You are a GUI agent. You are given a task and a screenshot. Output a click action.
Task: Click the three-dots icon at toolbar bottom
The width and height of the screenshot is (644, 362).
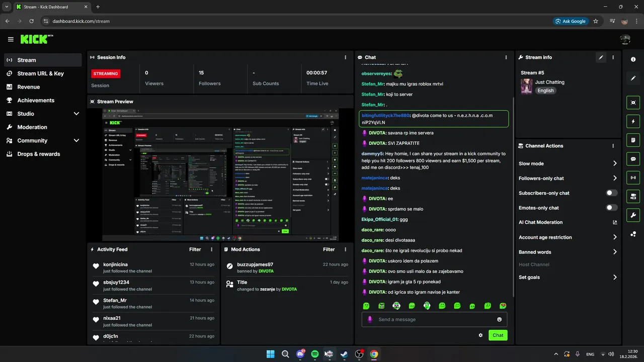pyautogui.click(x=633, y=234)
